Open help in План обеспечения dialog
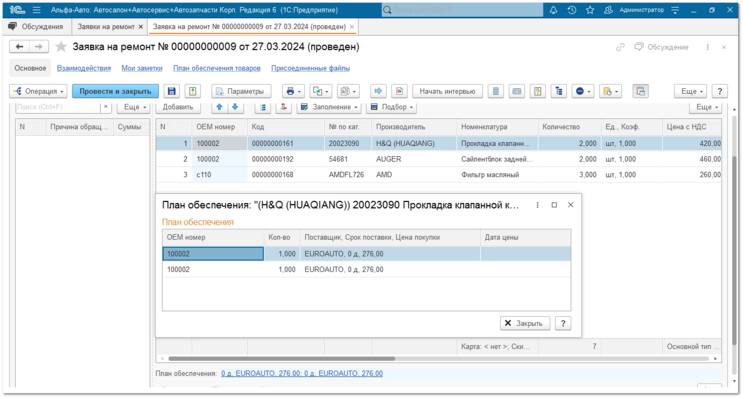This screenshot has height=398, width=743. click(x=563, y=323)
